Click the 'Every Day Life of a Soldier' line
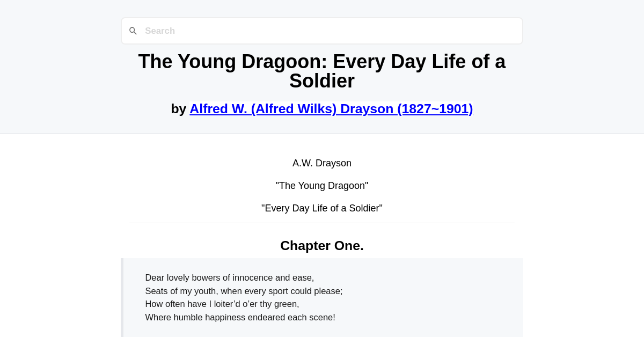This screenshot has width=644, height=337. click(321, 208)
